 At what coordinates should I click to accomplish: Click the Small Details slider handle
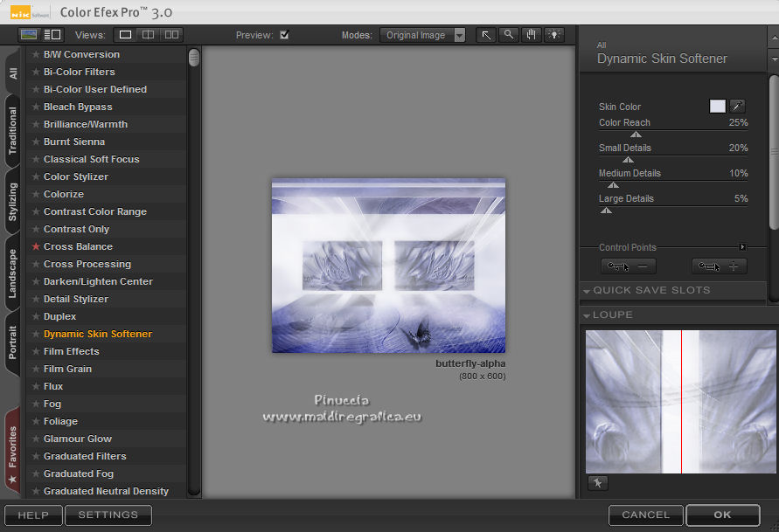tap(628, 160)
